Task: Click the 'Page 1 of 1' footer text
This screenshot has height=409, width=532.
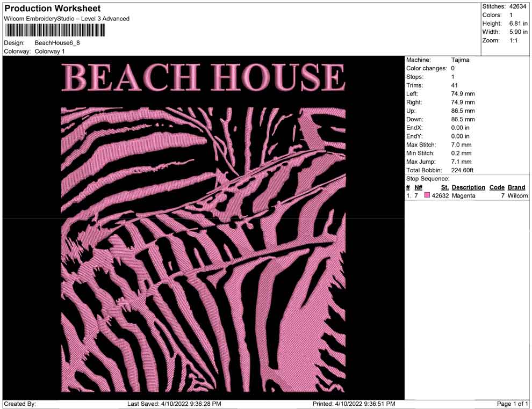Action: [512, 404]
